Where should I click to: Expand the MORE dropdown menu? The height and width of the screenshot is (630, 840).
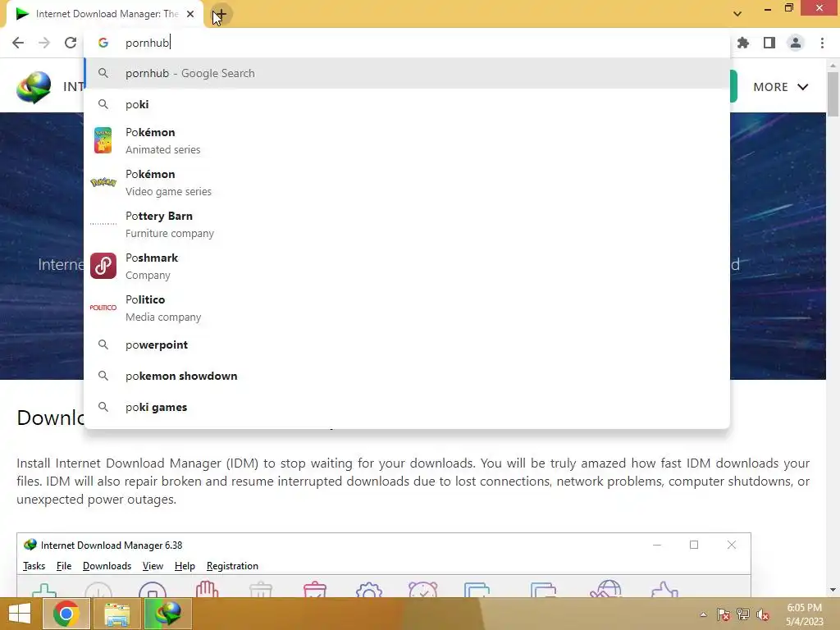781,87
